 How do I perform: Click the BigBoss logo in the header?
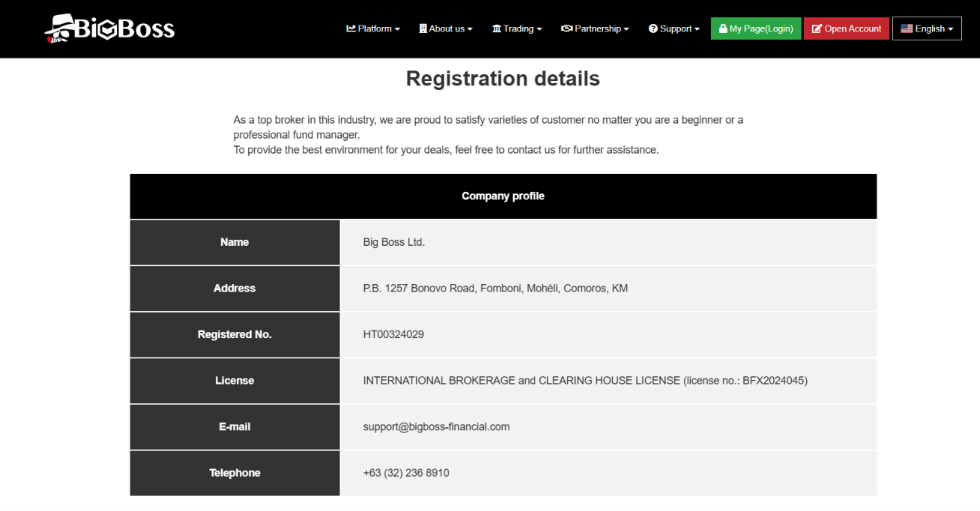click(109, 28)
